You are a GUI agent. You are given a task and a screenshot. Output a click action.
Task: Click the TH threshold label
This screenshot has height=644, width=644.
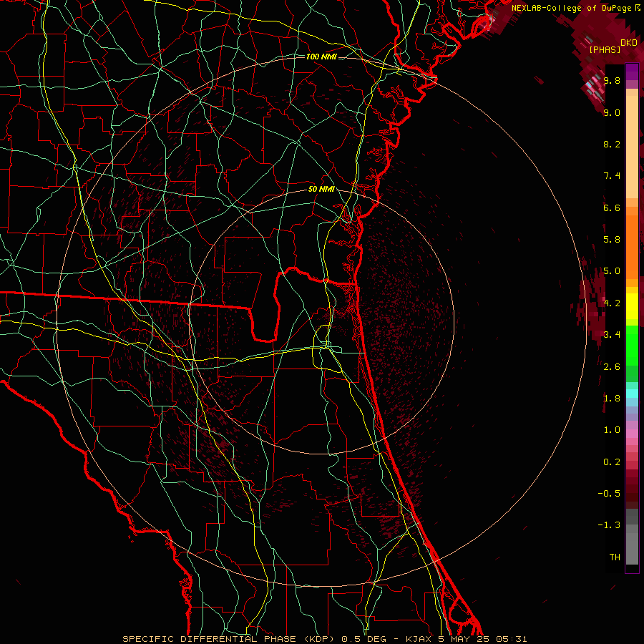615,557
